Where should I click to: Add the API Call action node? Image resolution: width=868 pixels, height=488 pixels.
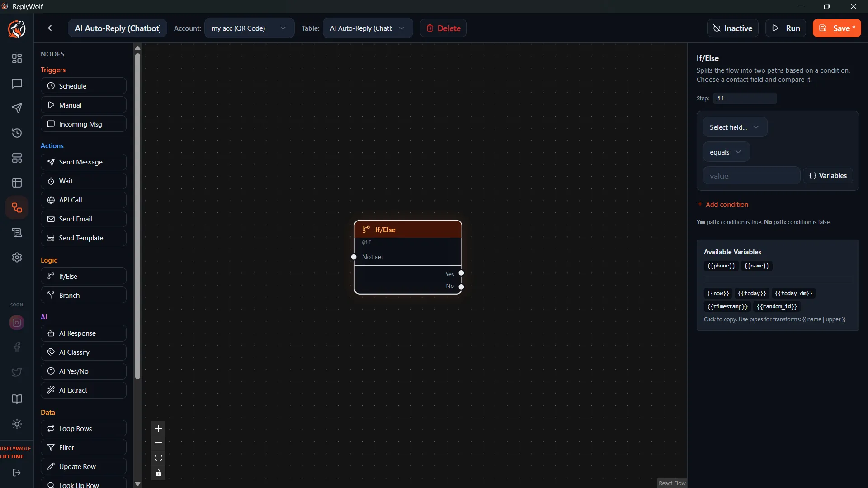click(x=84, y=200)
